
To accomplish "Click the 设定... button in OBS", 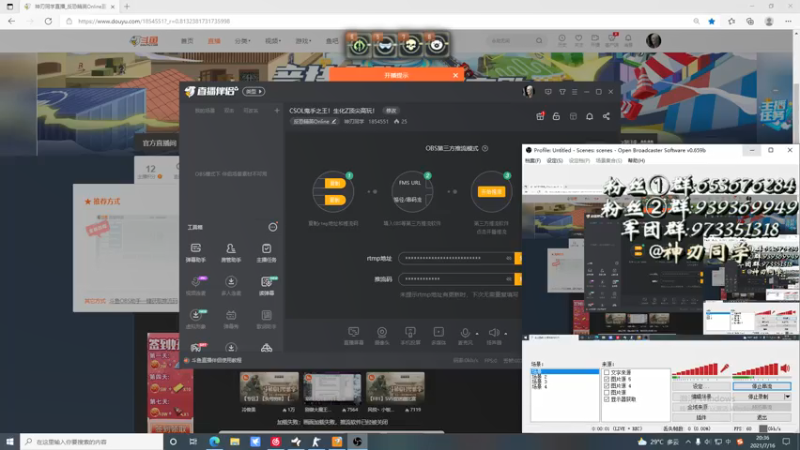I will coord(701,386).
